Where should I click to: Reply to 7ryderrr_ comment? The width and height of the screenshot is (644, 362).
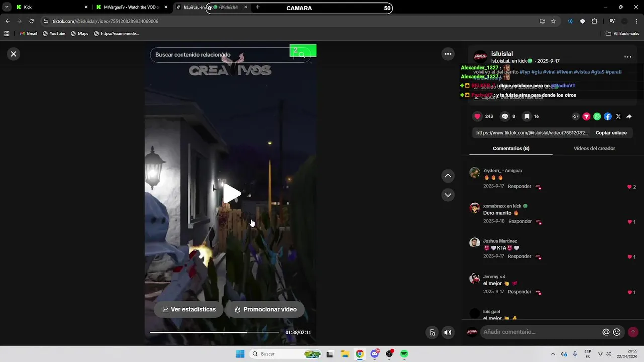(519, 186)
